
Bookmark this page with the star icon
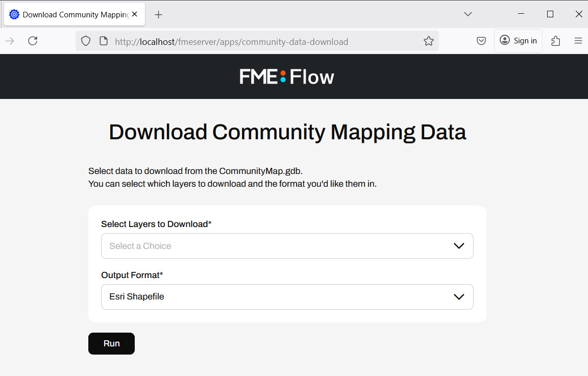(x=428, y=41)
